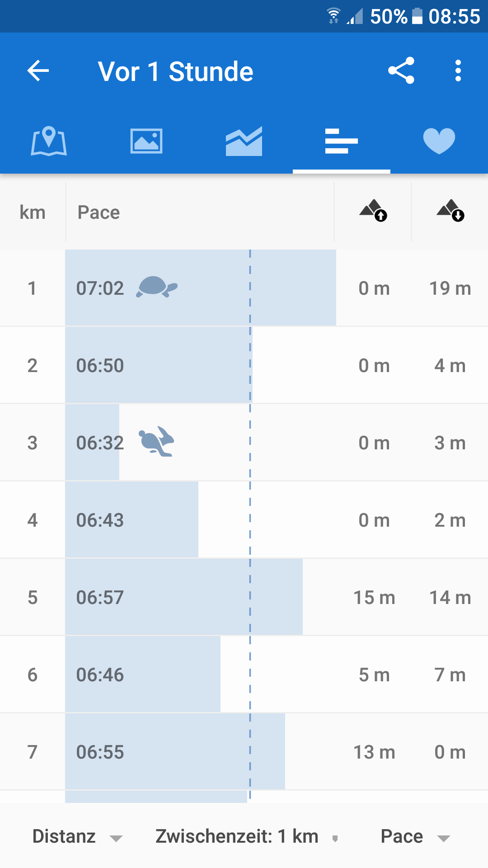The image size is (488, 868).
Task: Expand the Zwischenzeit: 1 km selector
Action: [246, 837]
